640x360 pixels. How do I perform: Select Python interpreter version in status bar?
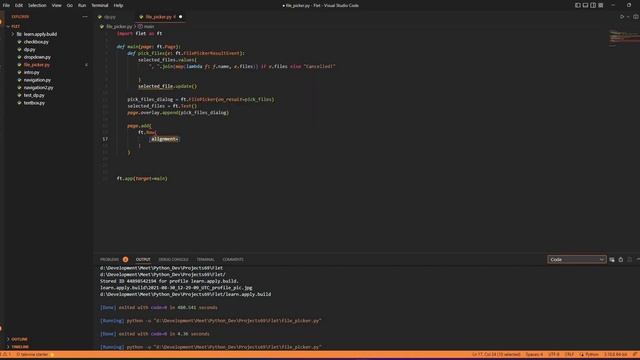616,355
